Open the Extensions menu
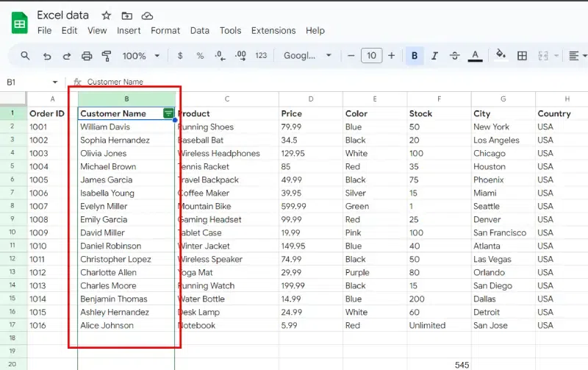This screenshot has width=588, height=370. [273, 31]
